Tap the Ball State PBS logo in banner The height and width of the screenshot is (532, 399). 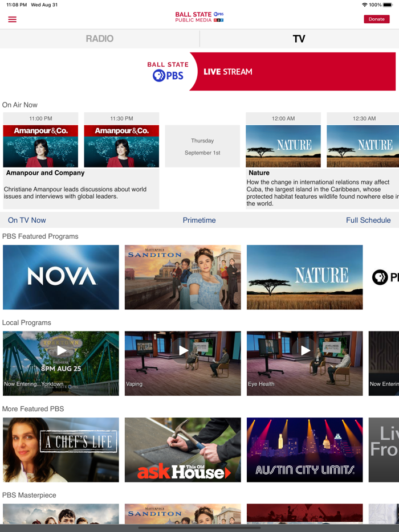(168, 72)
